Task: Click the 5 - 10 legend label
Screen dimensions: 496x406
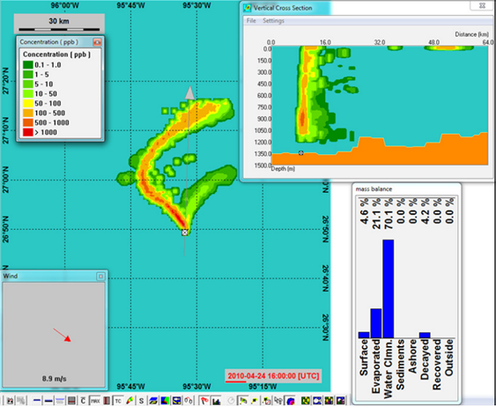Action: coord(44,84)
